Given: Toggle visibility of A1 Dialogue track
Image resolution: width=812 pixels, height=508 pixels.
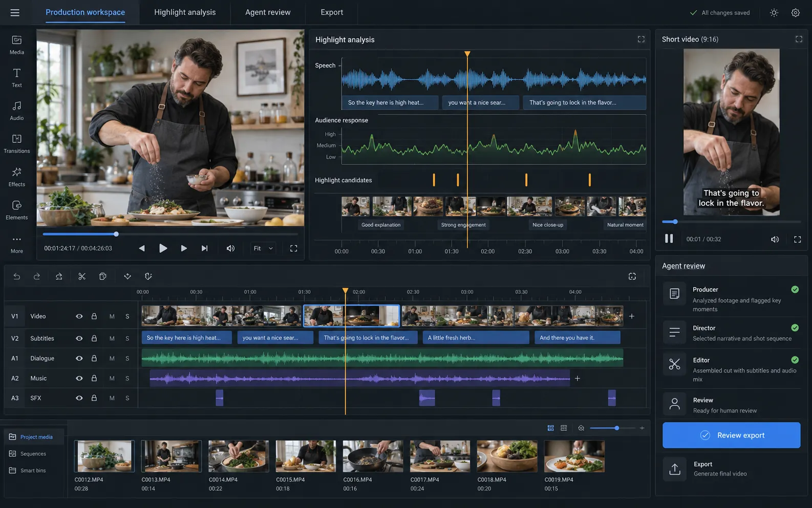Looking at the screenshot, I should (x=79, y=358).
